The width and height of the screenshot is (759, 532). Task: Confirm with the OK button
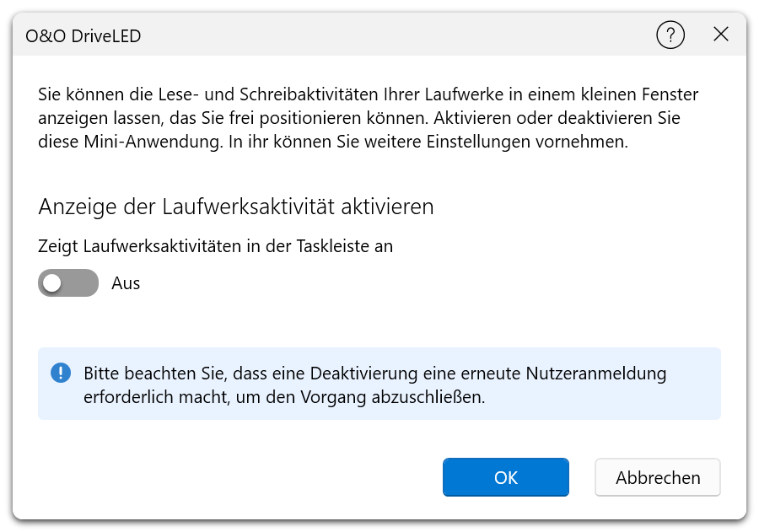pyautogui.click(x=505, y=477)
